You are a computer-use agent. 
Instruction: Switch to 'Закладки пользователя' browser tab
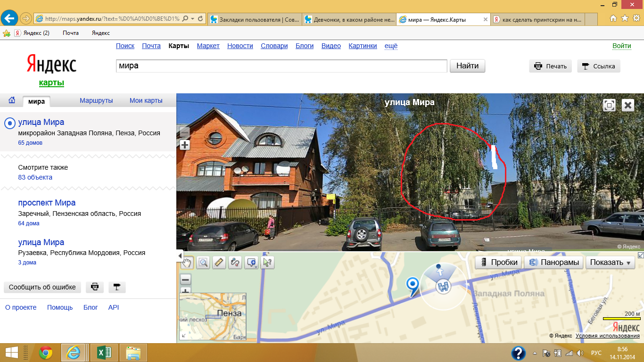255,19
